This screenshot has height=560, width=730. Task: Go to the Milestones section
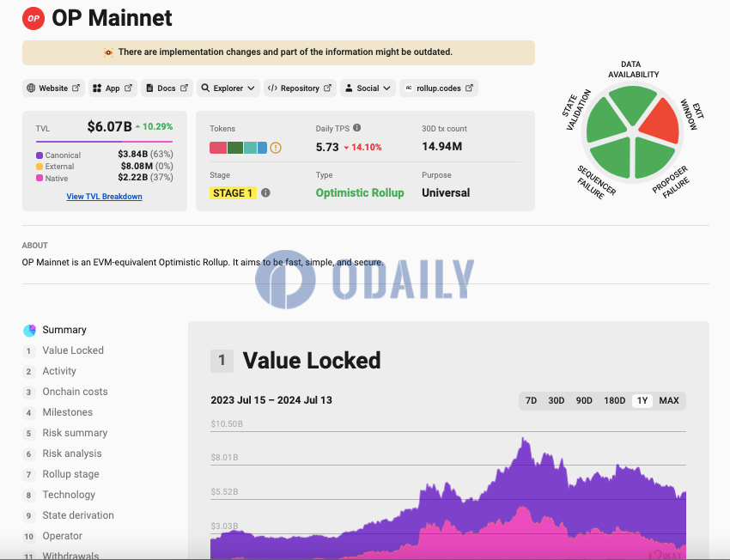coord(68,412)
